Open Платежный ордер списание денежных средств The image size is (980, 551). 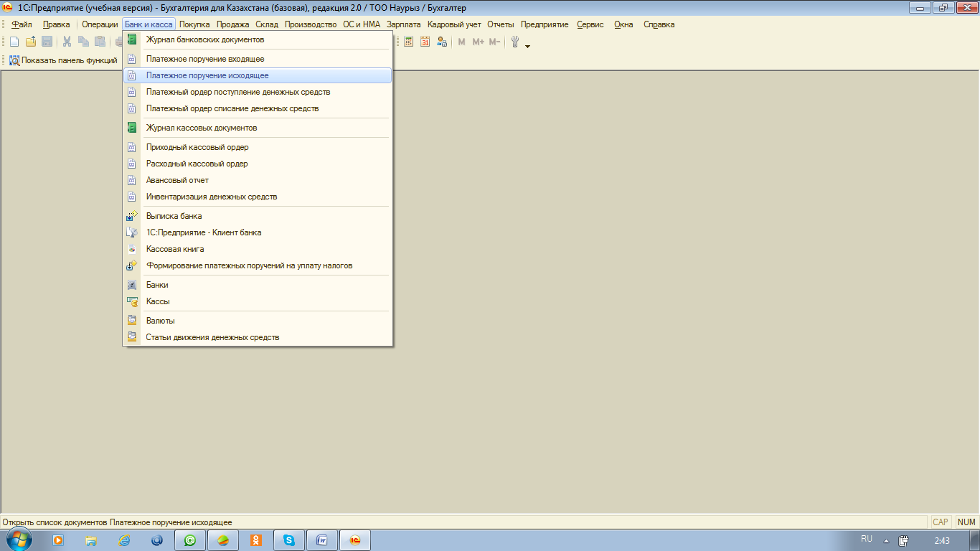258,108
